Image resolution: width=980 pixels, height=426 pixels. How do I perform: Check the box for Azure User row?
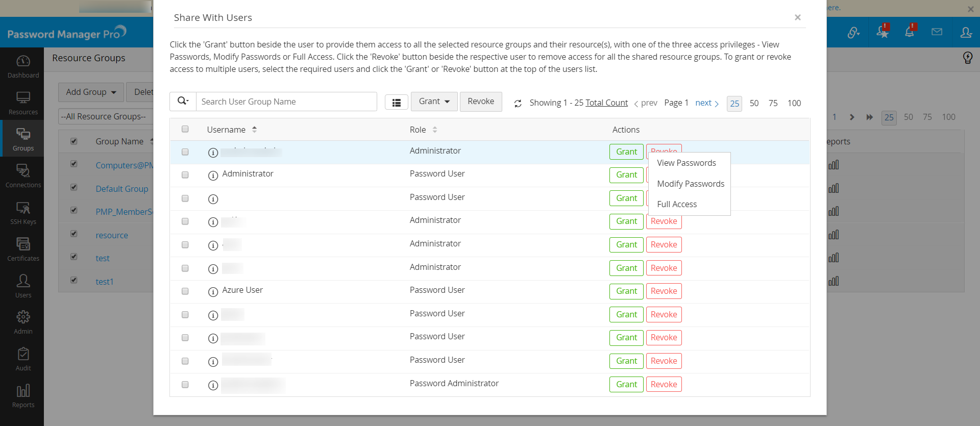[x=185, y=291]
